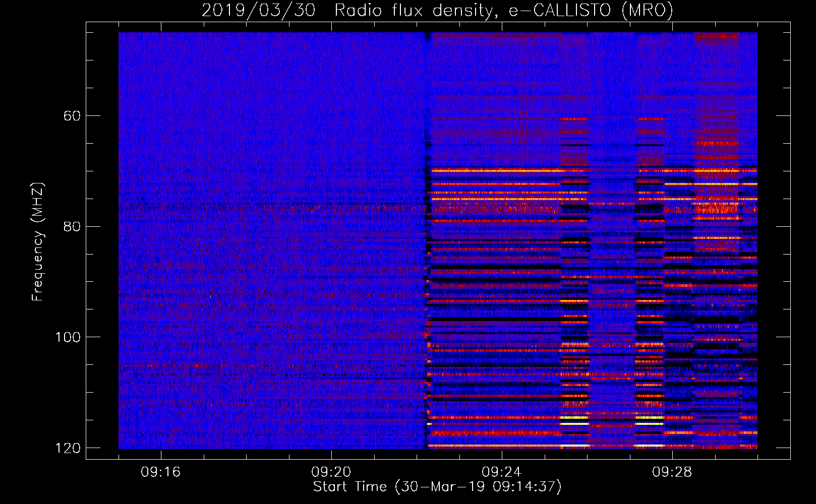
Task: Click the 120 frequency tick label
Action: coord(68,448)
